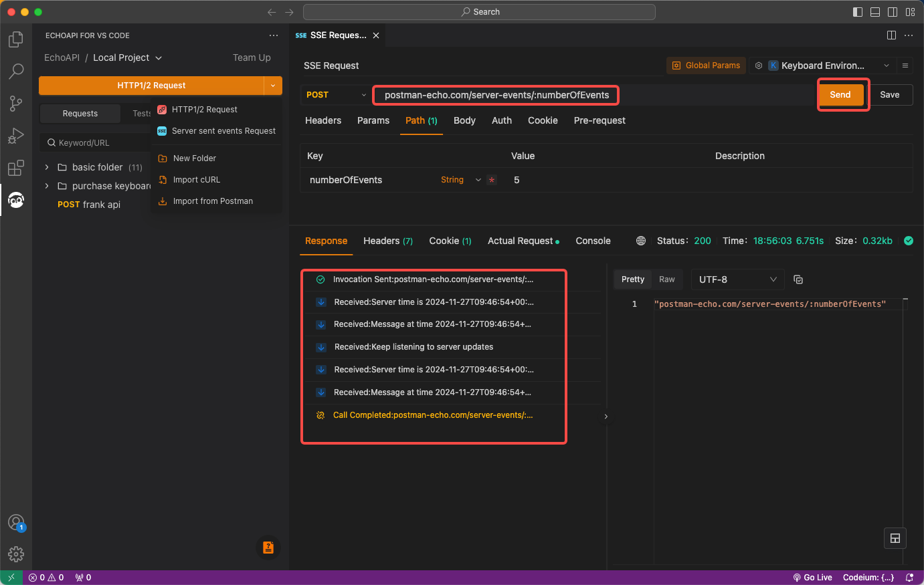Image resolution: width=924 pixels, height=585 pixels.
Task: Open the orange help document icon
Action: click(268, 548)
